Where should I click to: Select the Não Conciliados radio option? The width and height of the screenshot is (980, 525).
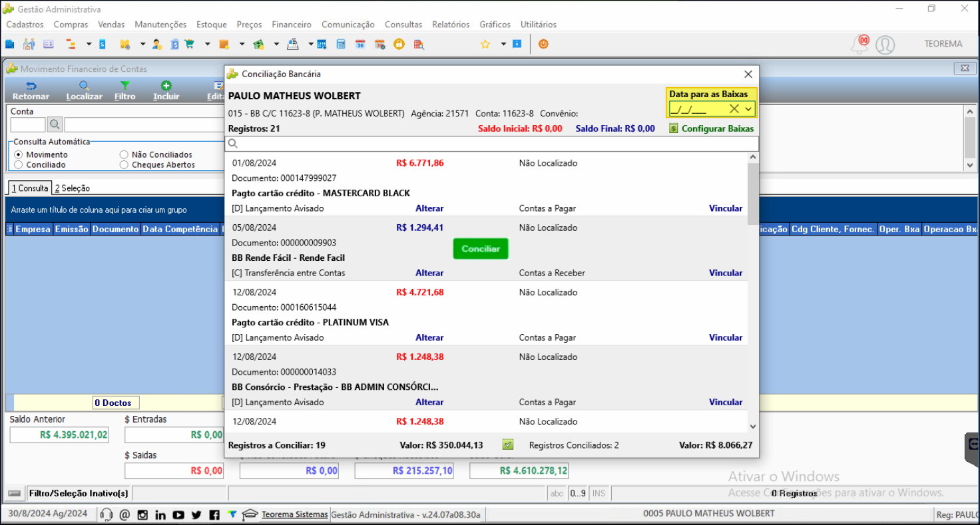tap(124, 154)
